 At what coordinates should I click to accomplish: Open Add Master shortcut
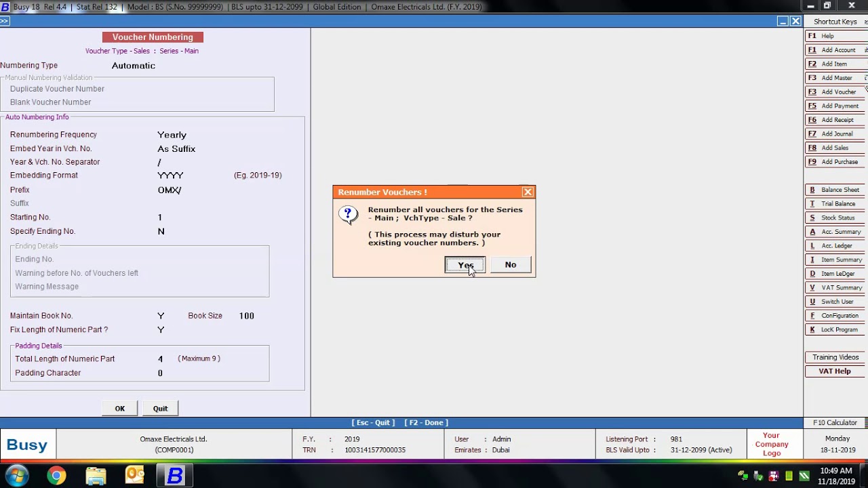pos(835,78)
